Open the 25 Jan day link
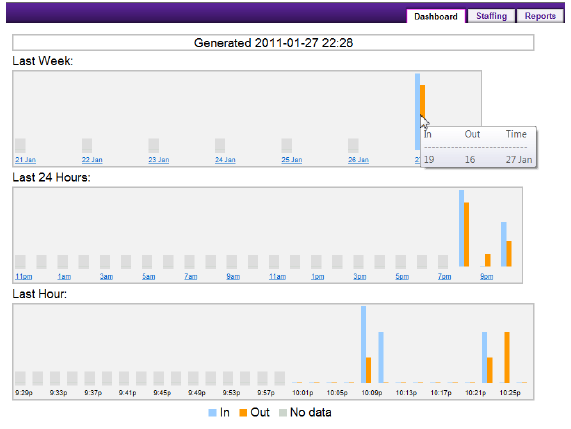Viewport: 571px width, 429px height. [292, 160]
